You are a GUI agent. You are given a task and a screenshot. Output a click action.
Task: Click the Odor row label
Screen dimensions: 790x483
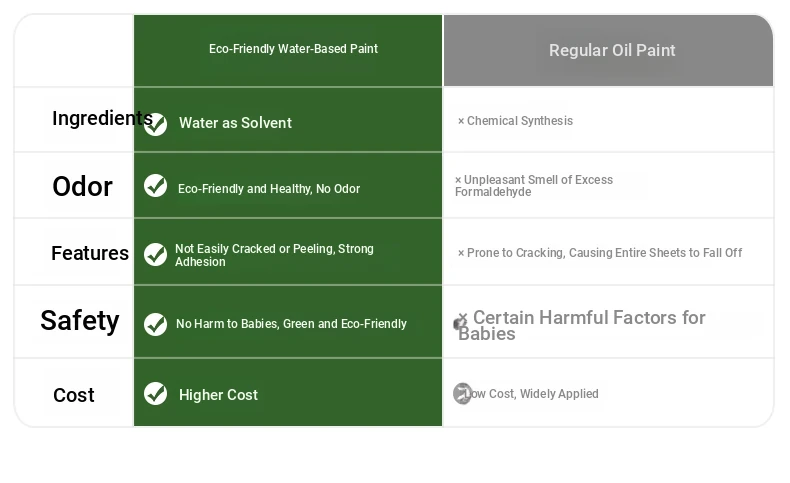point(82,186)
